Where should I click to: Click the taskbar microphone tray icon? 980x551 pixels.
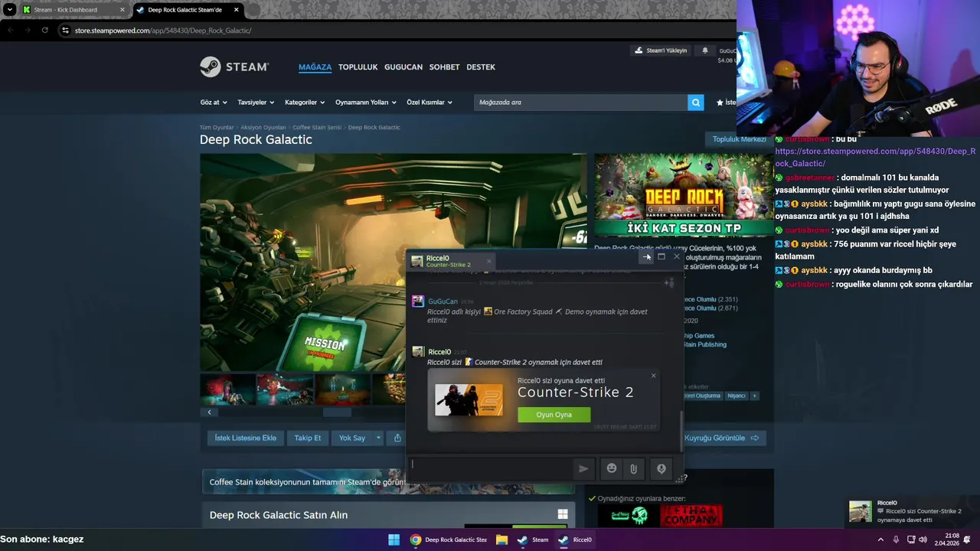(x=896, y=540)
